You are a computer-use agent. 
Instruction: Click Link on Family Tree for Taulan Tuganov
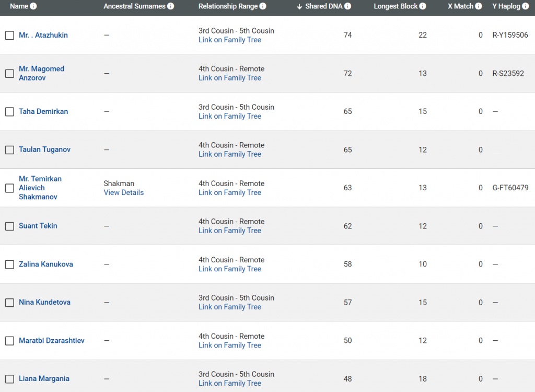[x=230, y=154]
